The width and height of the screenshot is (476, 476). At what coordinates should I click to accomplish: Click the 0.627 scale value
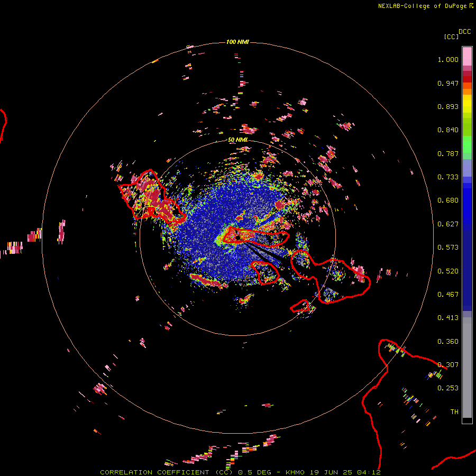(x=448, y=224)
